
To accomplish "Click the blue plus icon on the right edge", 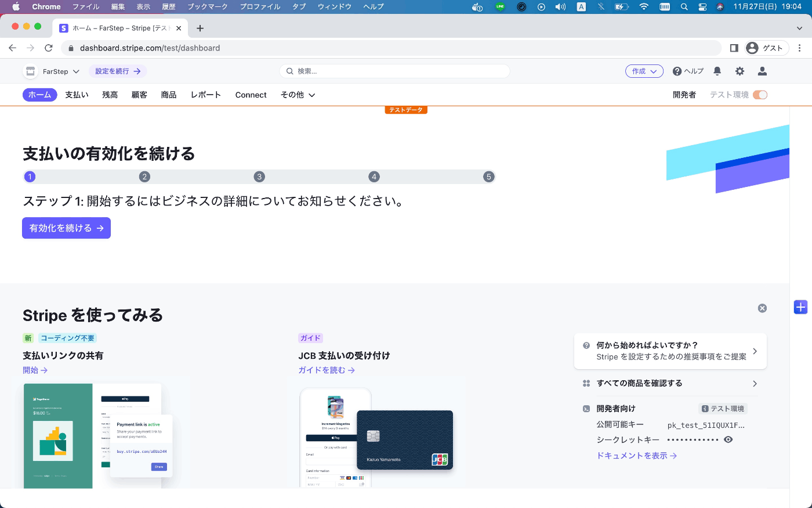I will click(x=800, y=307).
